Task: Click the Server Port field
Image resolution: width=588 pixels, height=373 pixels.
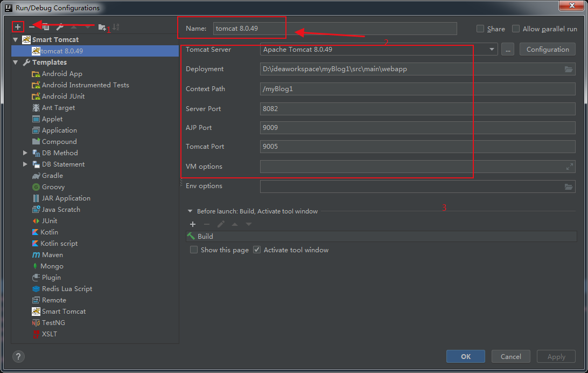Action: click(418, 109)
